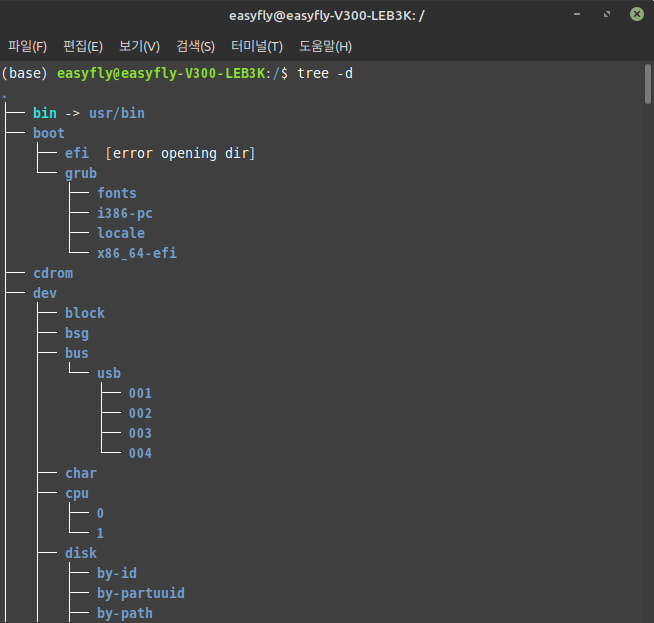Click the window title 'easyfly@easyfly-V300-LEB3K: /'
654x623 pixels.
tap(327, 16)
